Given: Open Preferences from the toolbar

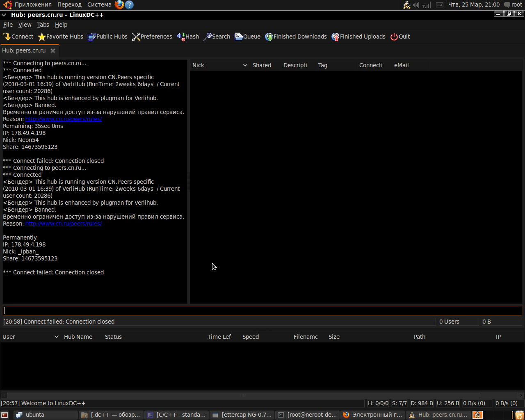Looking at the screenshot, I should coord(152,37).
